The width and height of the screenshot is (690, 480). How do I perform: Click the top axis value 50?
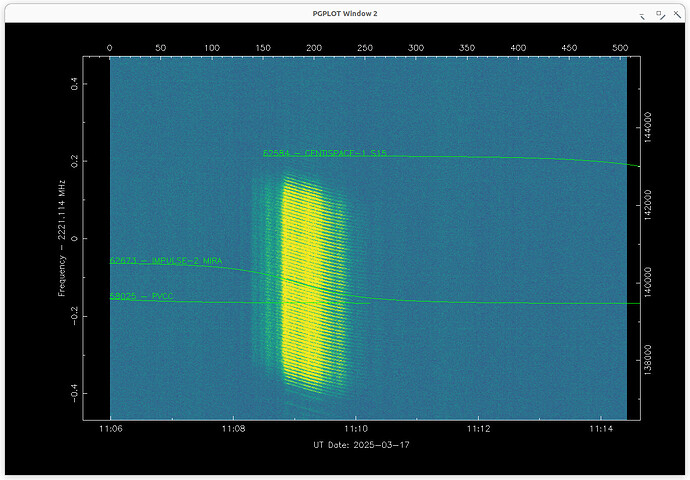[x=161, y=48]
